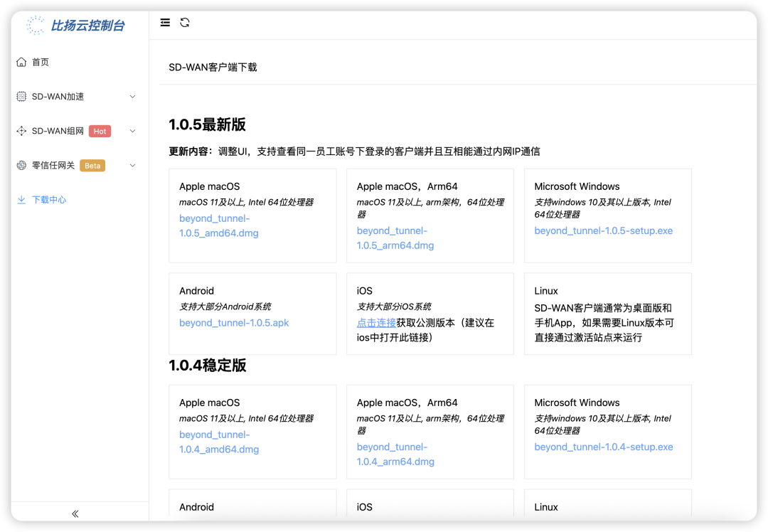Select the 首页 home icon in sidebar
768x532 pixels.
click(x=21, y=62)
